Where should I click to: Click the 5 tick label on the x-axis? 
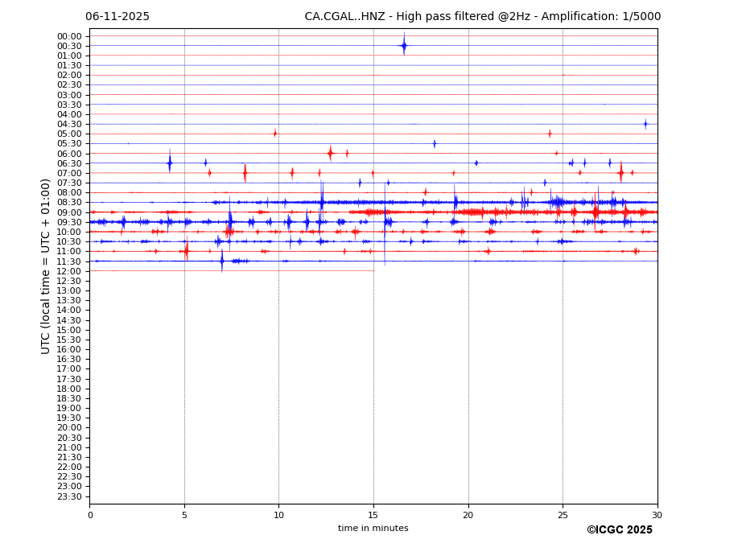[x=184, y=515]
